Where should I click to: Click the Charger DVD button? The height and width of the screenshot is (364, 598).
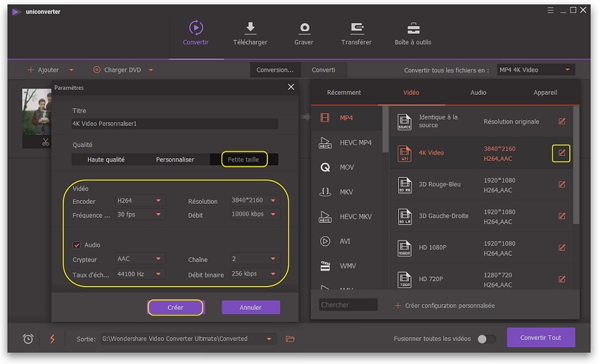click(117, 70)
